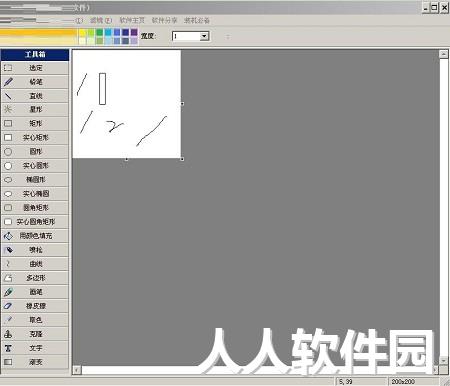Click the horizontal scrollbar left arrow
The width and height of the screenshot is (450, 386).
coord(77,370)
